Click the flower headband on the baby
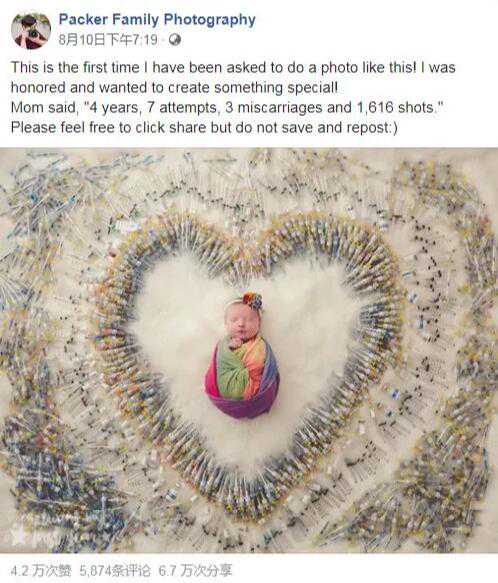 tap(251, 300)
